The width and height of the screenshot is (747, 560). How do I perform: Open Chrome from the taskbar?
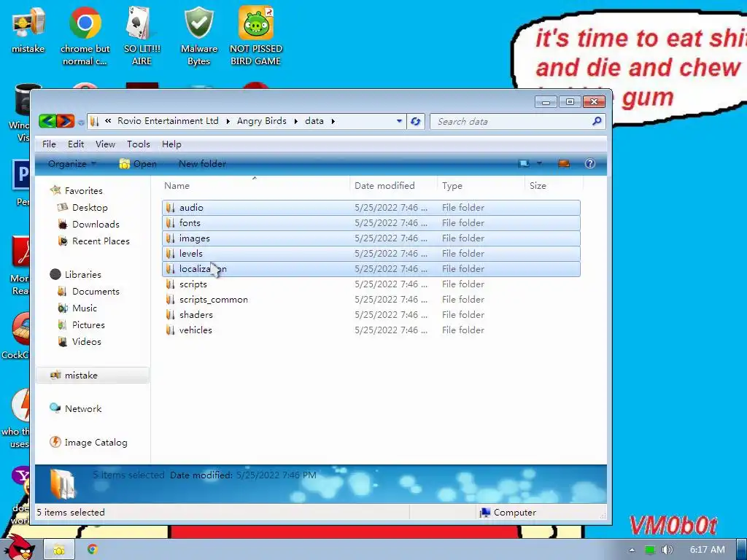(93, 549)
